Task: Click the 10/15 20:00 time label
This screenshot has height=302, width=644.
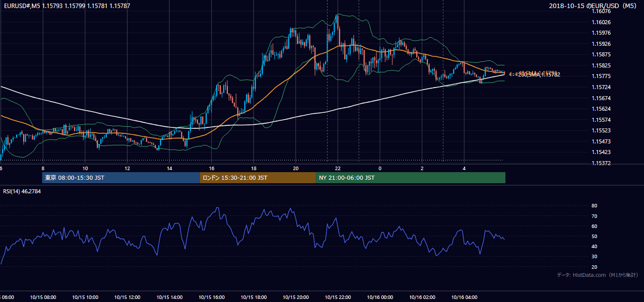Action: 296,297
